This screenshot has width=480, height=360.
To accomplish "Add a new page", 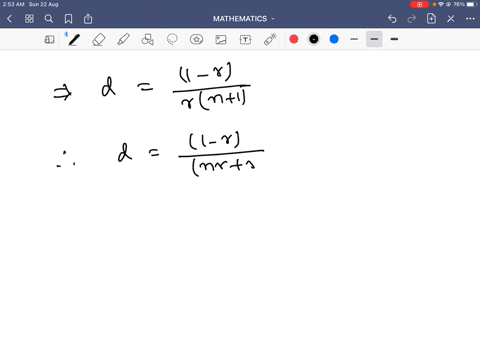I will click(x=431, y=19).
